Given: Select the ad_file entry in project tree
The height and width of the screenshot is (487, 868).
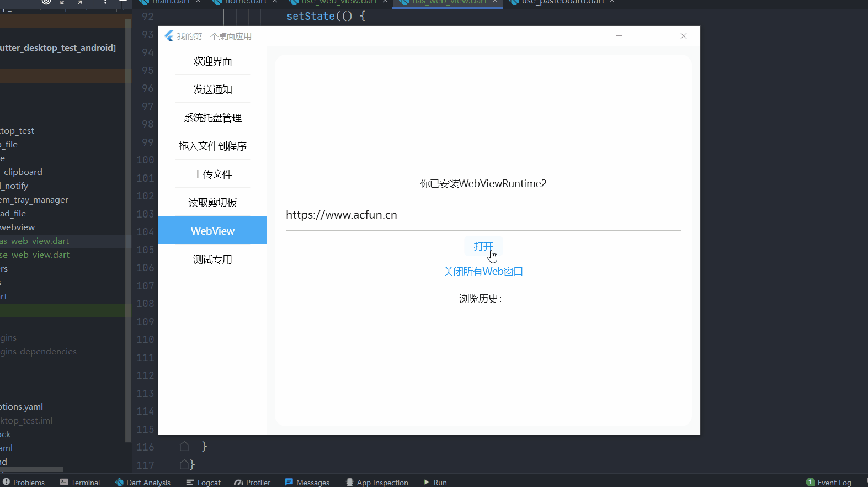Looking at the screenshot, I should tap(13, 214).
